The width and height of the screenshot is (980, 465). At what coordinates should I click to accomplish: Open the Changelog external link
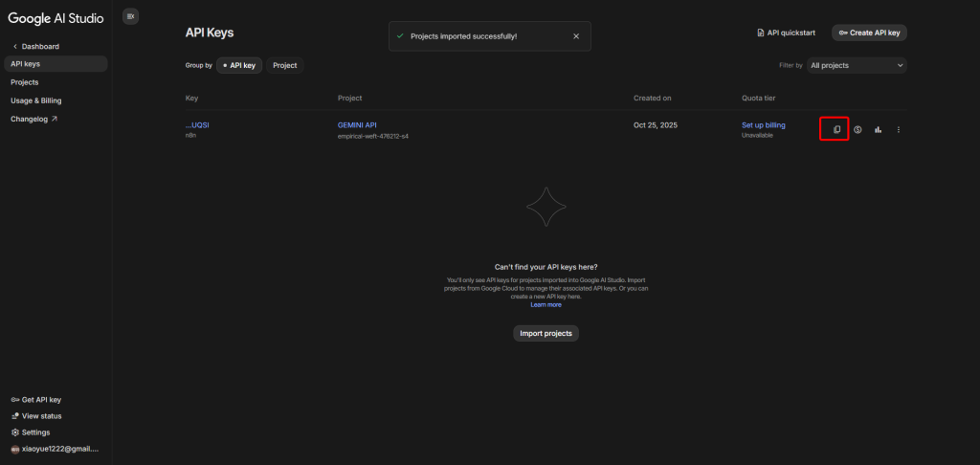[33, 119]
